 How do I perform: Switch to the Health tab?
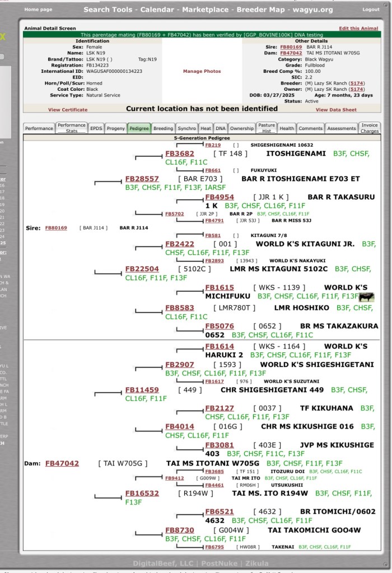(x=286, y=128)
